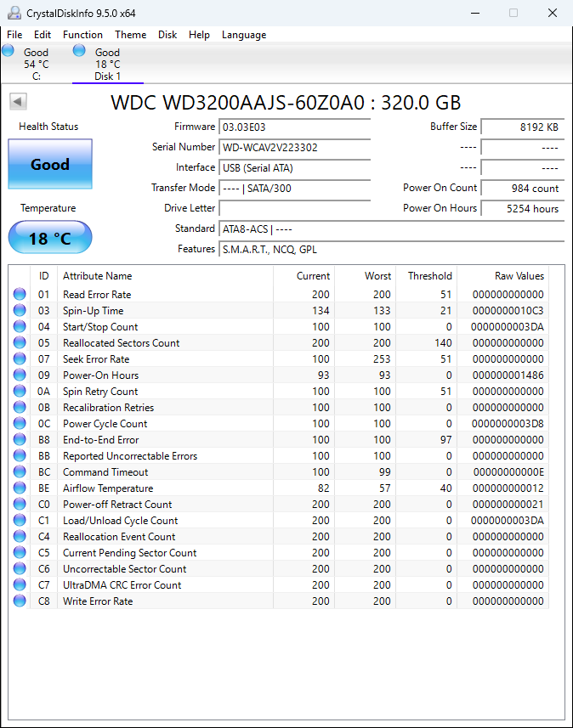Viewport: 573px width, 728px height.
Task: Click the status orb for Power-On Hours row
Action: tap(20, 375)
